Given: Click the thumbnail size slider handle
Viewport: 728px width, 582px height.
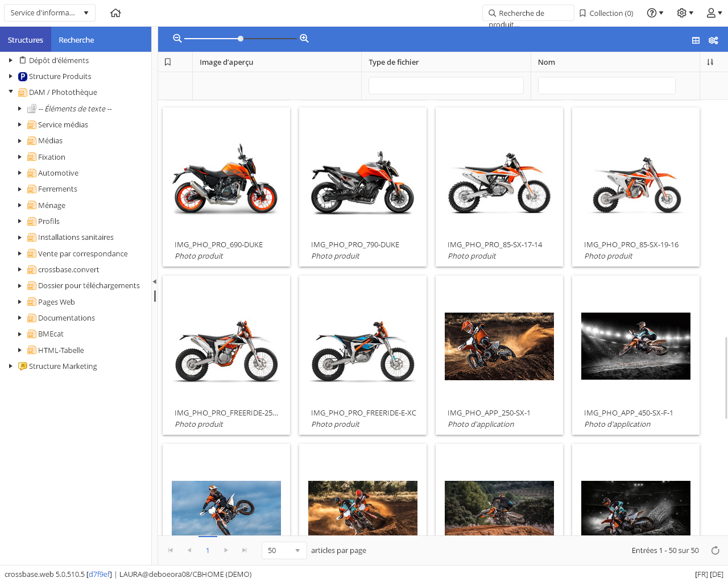Looking at the screenshot, I should [241, 39].
